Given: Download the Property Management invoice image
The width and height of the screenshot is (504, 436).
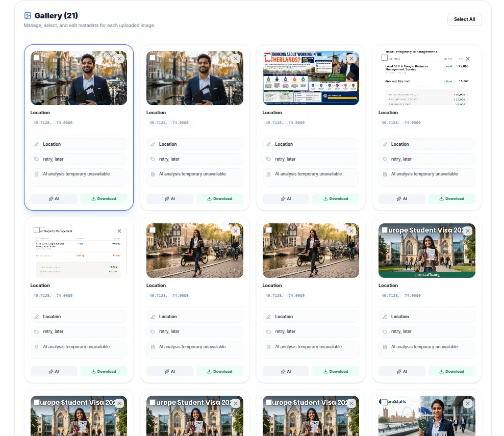Looking at the screenshot, I should 104,371.
